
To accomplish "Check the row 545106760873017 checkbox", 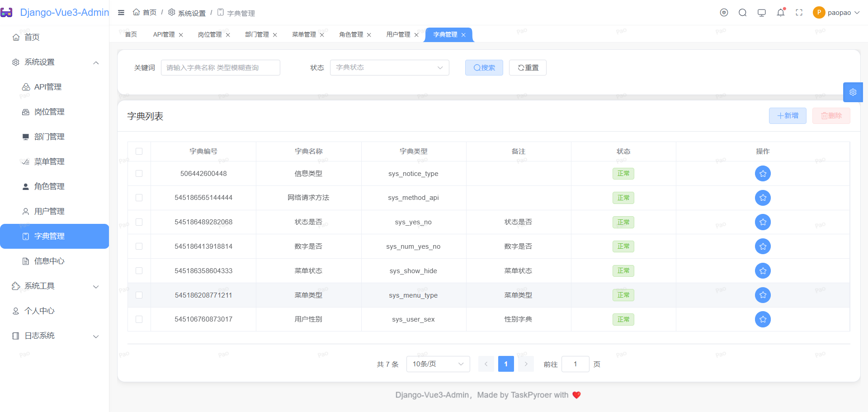I will tap(139, 319).
